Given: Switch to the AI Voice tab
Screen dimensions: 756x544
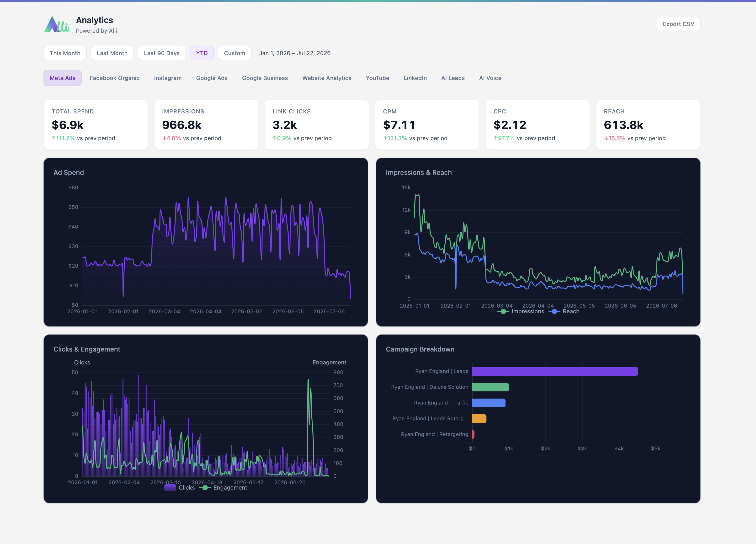Looking at the screenshot, I should (x=490, y=78).
